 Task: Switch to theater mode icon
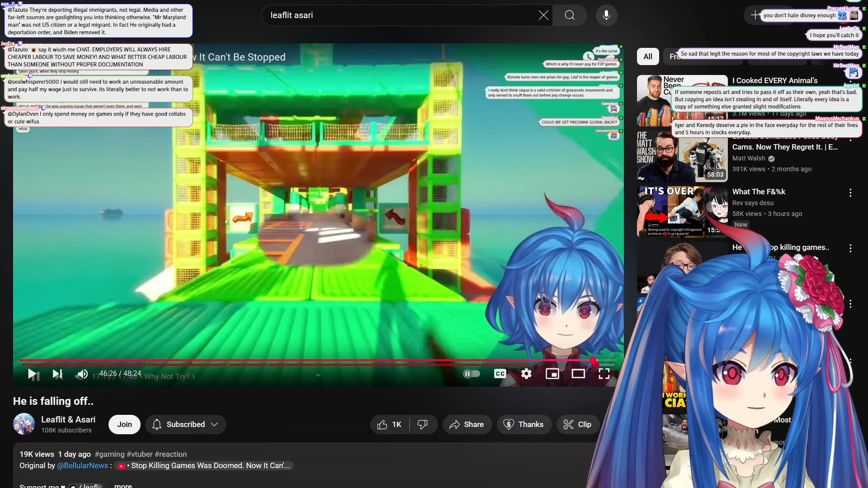tap(578, 374)
